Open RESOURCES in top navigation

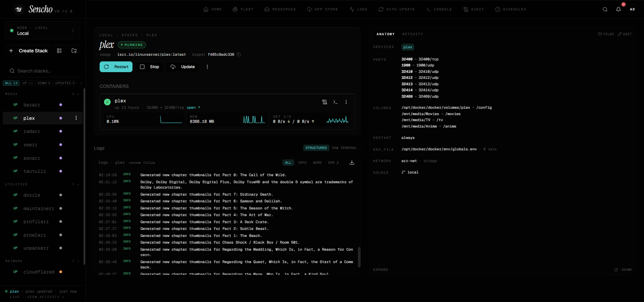pos(280,9)
